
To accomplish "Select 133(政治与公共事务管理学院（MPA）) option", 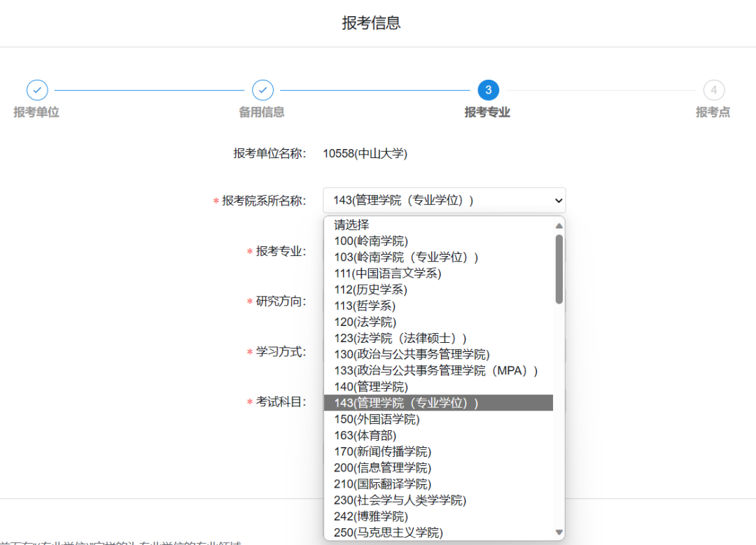I will tap(435, 371).
